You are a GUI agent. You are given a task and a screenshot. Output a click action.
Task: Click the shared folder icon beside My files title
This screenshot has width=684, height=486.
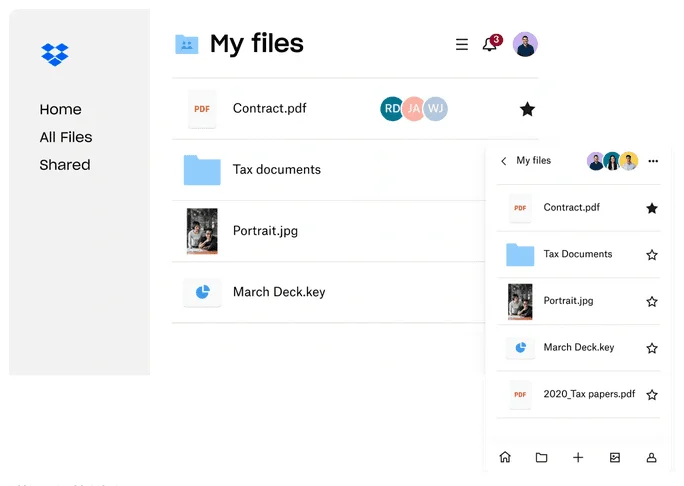coord(187,44)
